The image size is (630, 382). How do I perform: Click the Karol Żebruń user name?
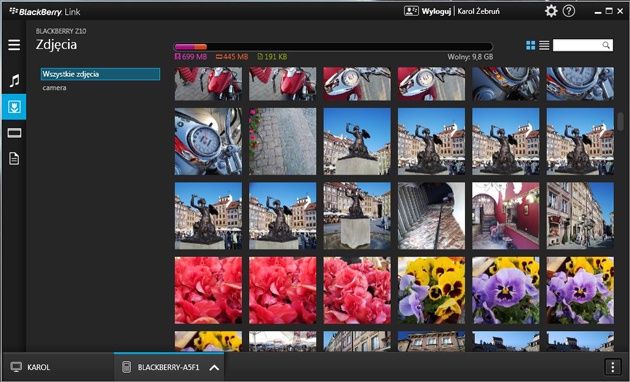[x=479, y=11]
